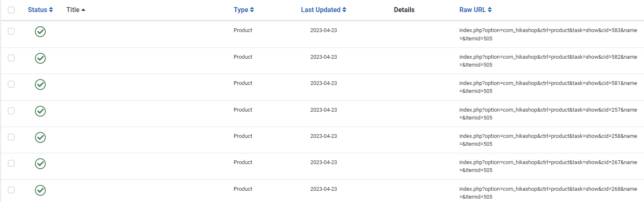The height and width of the screenshot is (202, 644).
Task: Toggle published status for cid=582 row
Action: pyautogui.click(x=40, y=58)
